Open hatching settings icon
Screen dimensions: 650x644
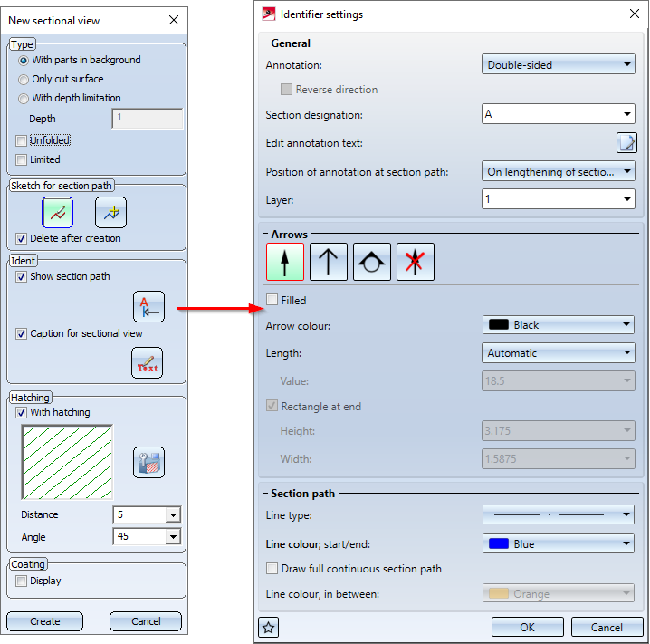click(148, 462)
